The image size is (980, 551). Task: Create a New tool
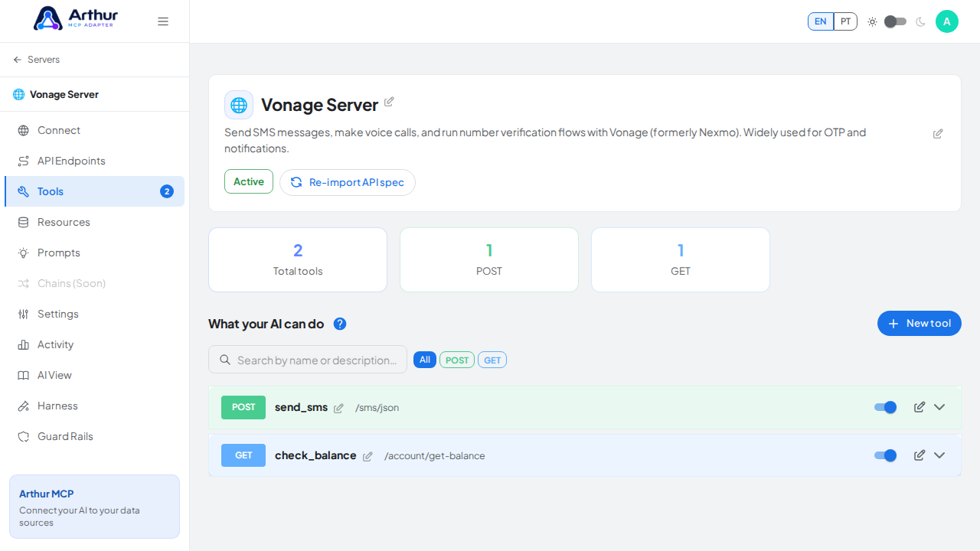click(920, 324)
